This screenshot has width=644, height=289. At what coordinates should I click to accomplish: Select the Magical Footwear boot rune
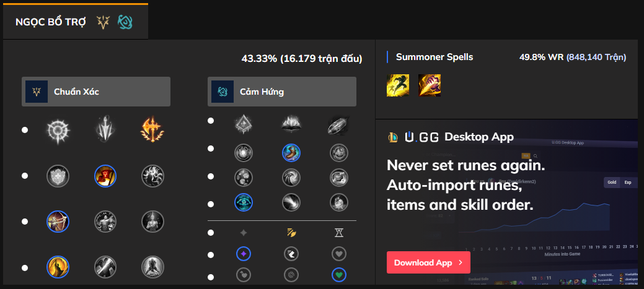tap(291, 152)
